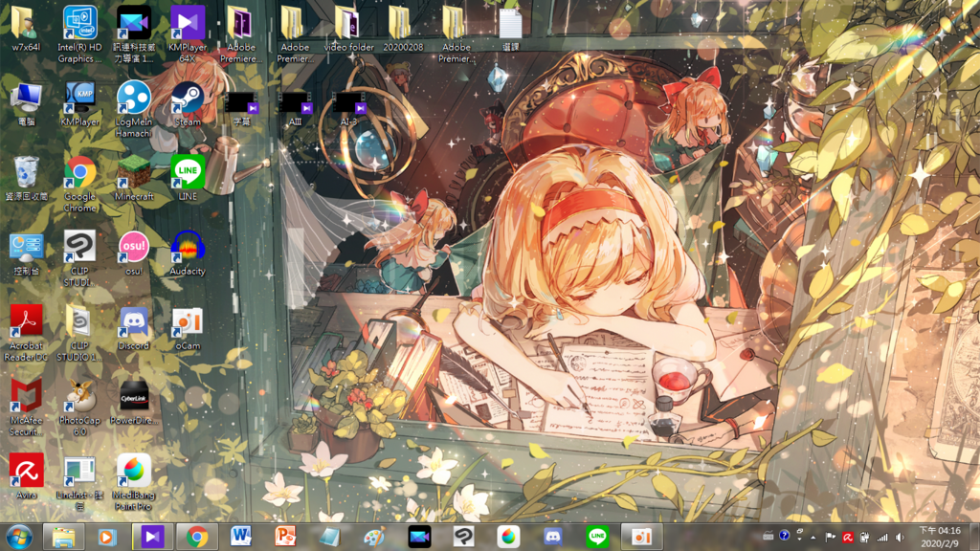
Task: Select the AIII video file
Action: tap(295, 109)
